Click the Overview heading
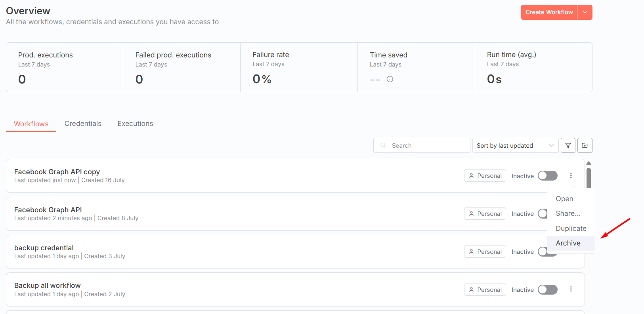644x314 pixels. pos(28,11)
